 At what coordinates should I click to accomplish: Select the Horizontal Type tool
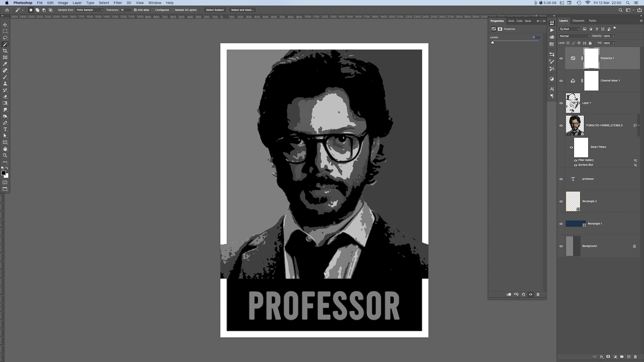(x=5, y=129)
